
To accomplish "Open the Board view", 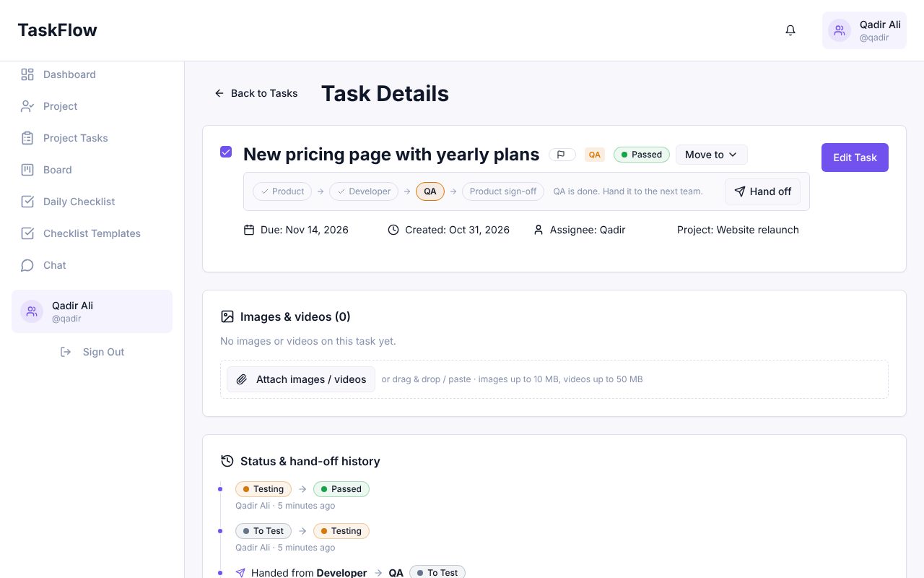I will [92, 170].
